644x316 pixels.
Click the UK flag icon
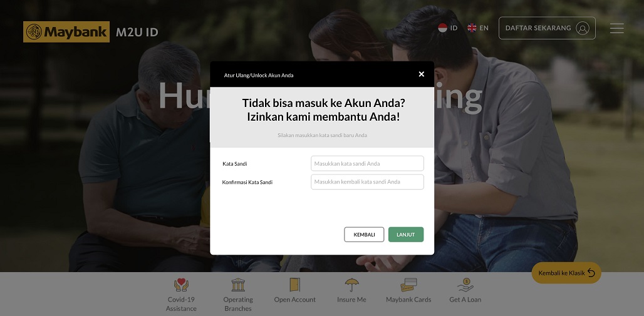pyautogui.click(x=472, y=28)
